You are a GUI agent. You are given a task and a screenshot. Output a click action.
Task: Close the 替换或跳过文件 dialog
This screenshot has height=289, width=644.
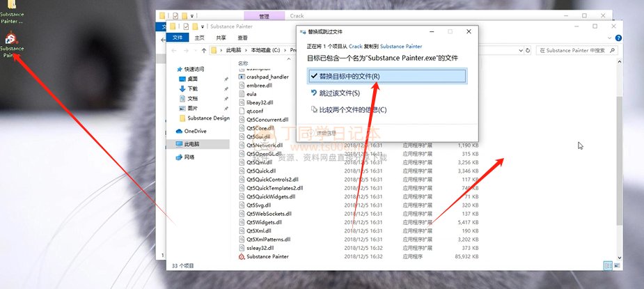coord(469,31)
